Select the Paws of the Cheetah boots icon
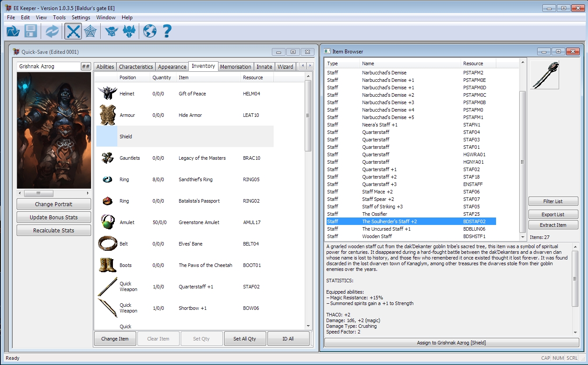The height and width of the screenshot is (365, 588). pyautogui.click(x=107, y=265)
